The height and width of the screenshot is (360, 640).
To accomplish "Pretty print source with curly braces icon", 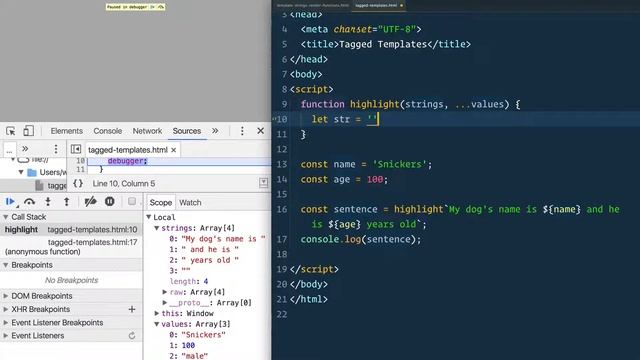I will (78, 183).
